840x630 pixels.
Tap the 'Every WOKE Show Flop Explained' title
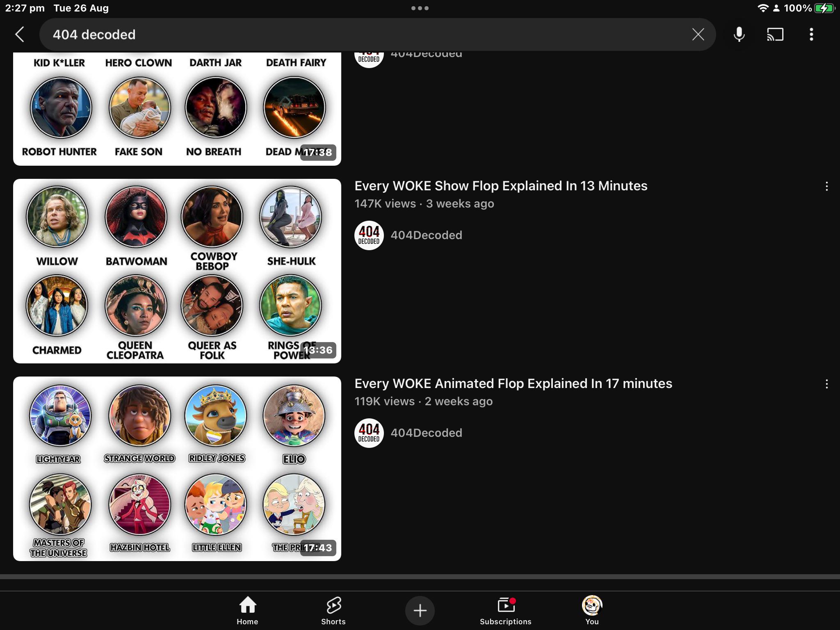tap(500, 186)
